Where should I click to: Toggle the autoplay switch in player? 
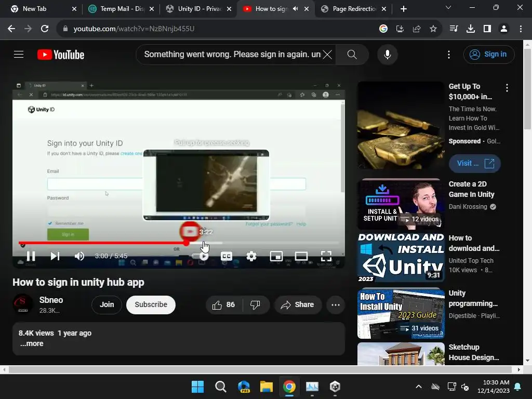pos(201,256)
